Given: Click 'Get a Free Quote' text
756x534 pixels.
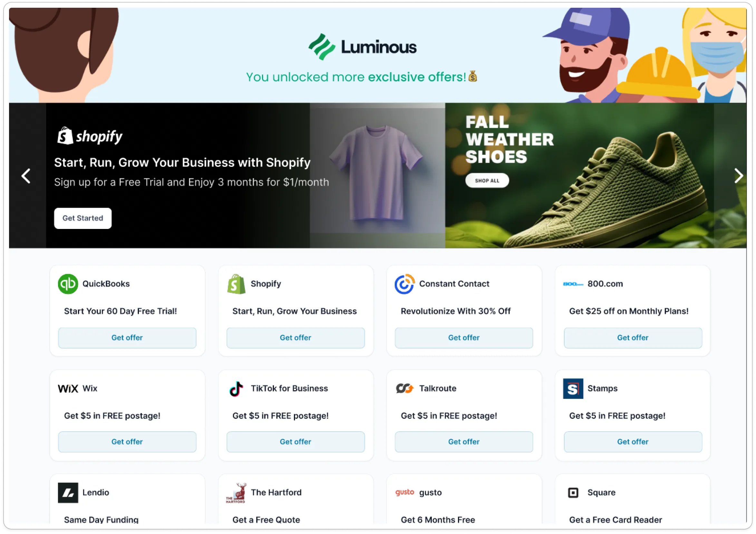Looking at the screenshot, I should 267,520.
